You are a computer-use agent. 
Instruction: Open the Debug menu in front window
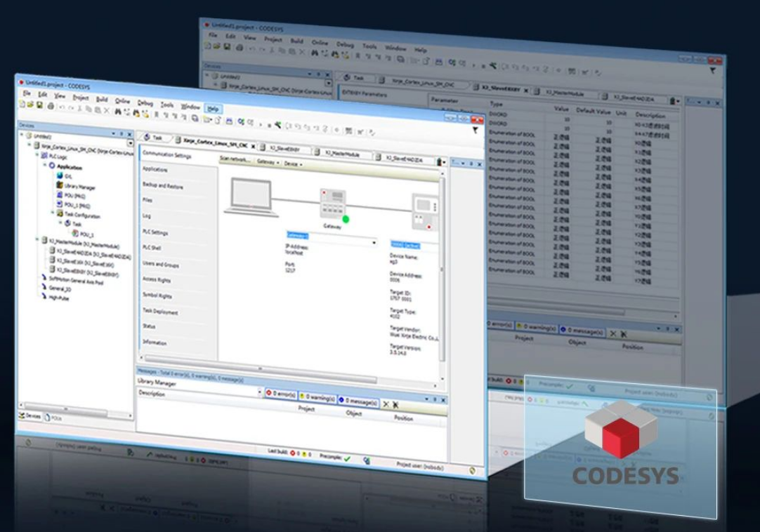pyautogui.click(x=145, y=102)
